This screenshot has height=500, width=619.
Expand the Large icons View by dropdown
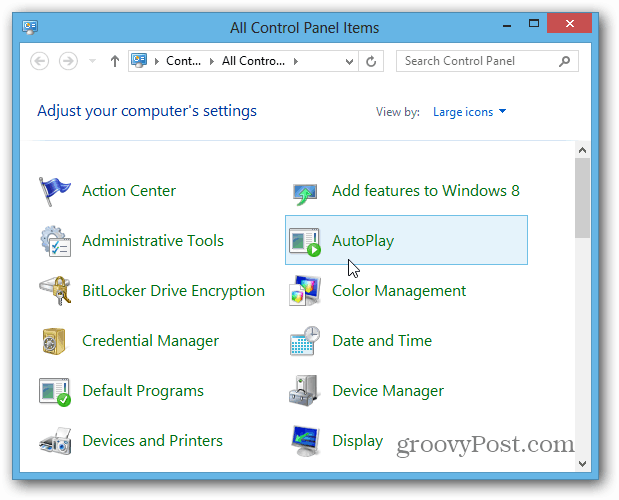[469, 112]
